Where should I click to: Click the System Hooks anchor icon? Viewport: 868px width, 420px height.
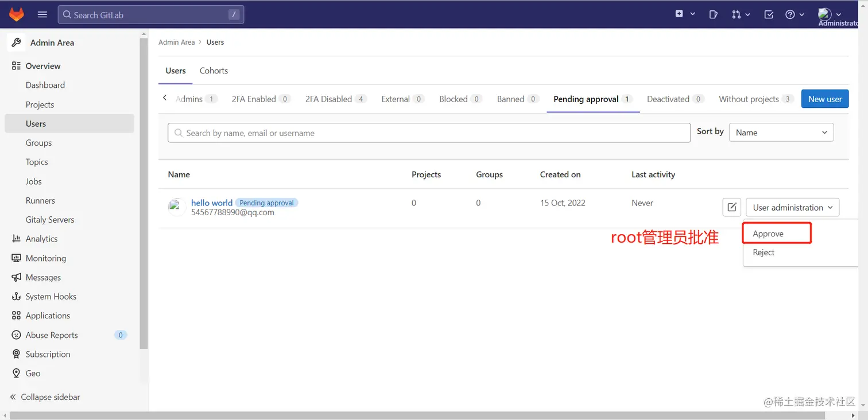[x=16, y=297]
